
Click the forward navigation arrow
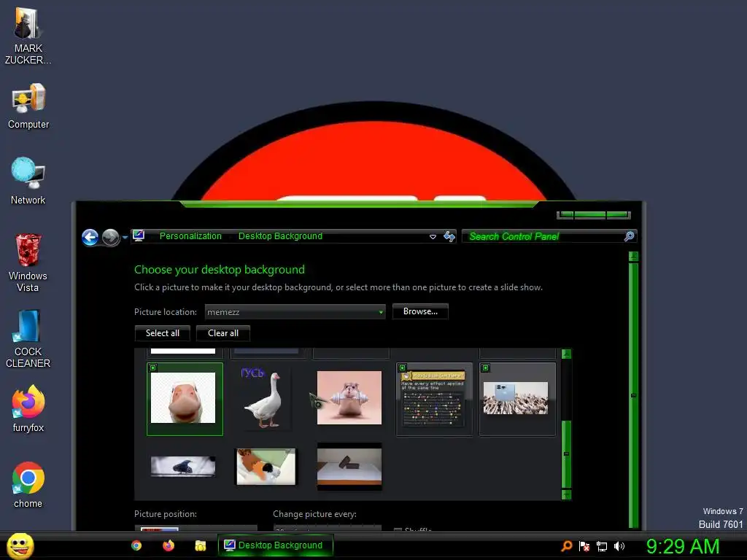pyautogui.click(x=111, y=237)
